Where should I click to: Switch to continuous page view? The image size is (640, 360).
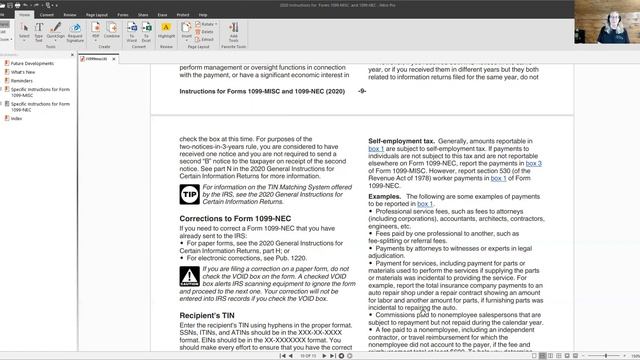[x=542, y=356]
